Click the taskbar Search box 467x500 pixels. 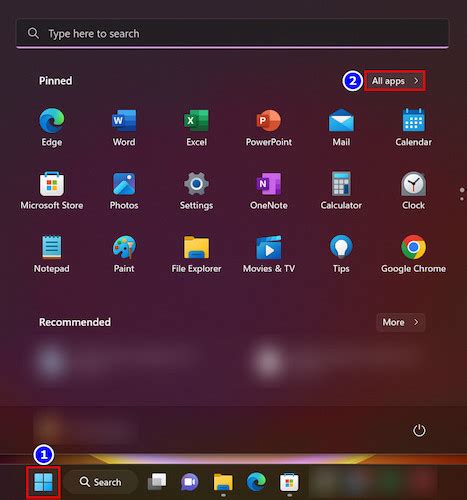tap(100, 482)
